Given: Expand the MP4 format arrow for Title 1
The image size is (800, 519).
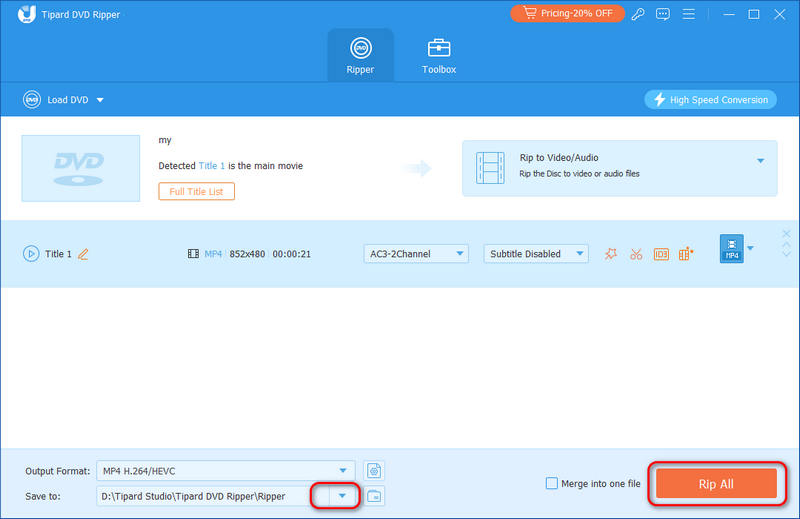Looking at the screenshot, I should click(750, 249).
